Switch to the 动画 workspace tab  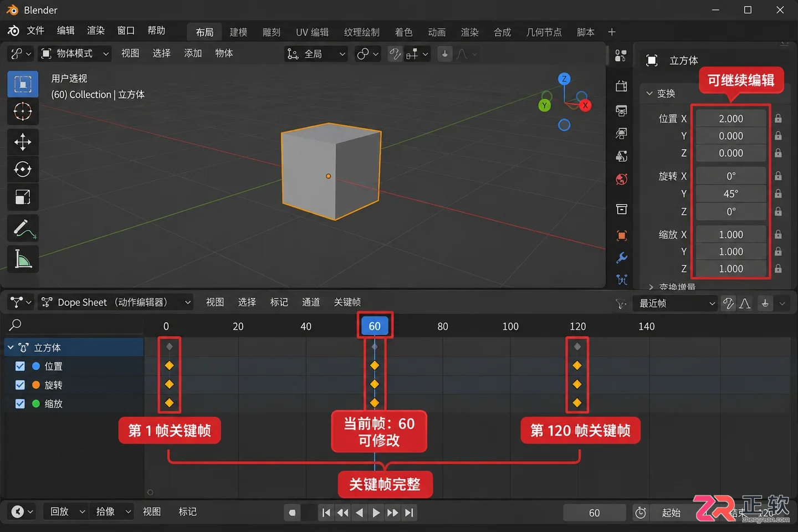point(437,32)
